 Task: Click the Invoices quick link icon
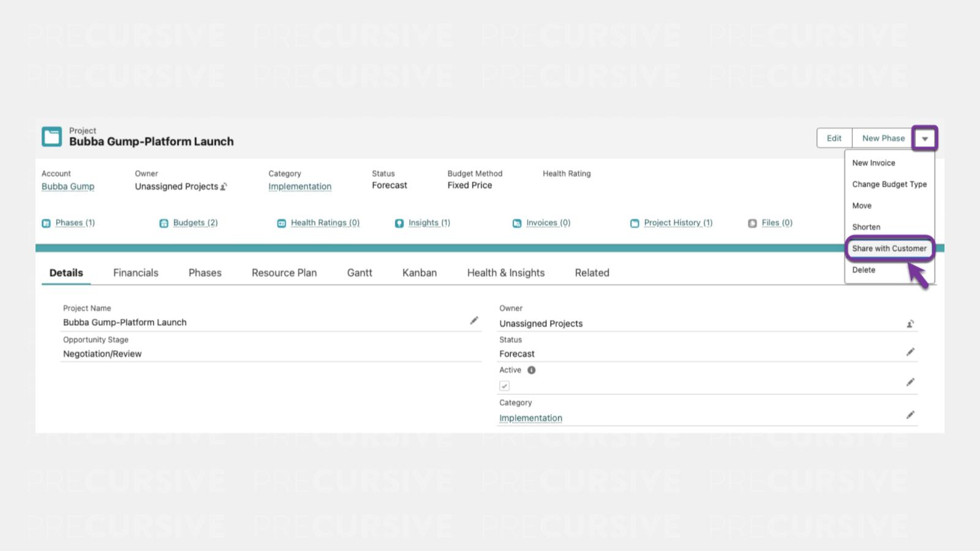(517, 223)
